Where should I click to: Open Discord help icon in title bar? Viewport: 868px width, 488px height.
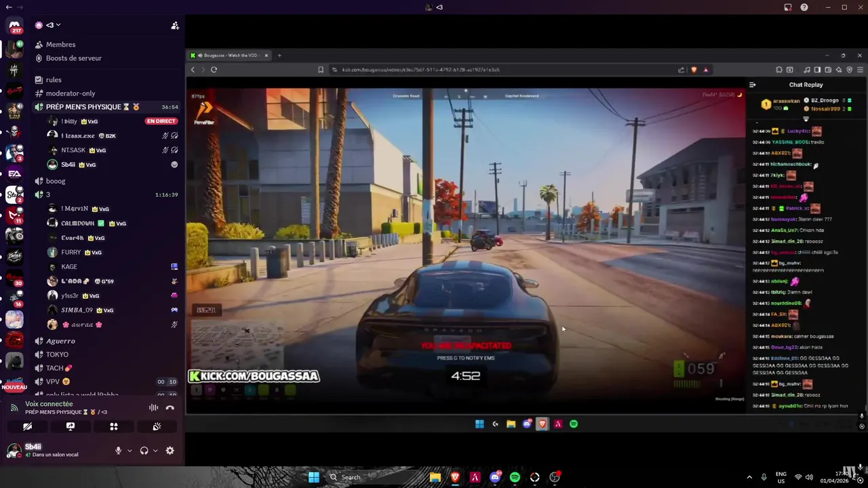pyautogui.click(x=804, y=7)
